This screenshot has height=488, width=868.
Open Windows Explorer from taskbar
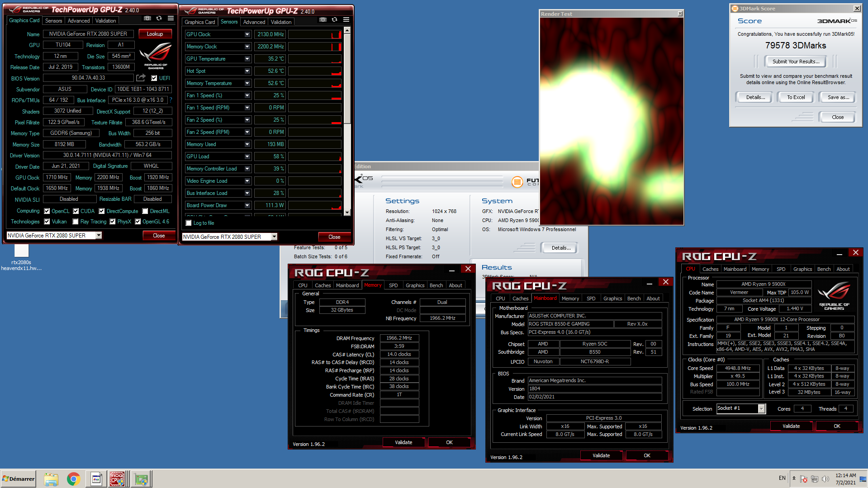pos(51,479)
